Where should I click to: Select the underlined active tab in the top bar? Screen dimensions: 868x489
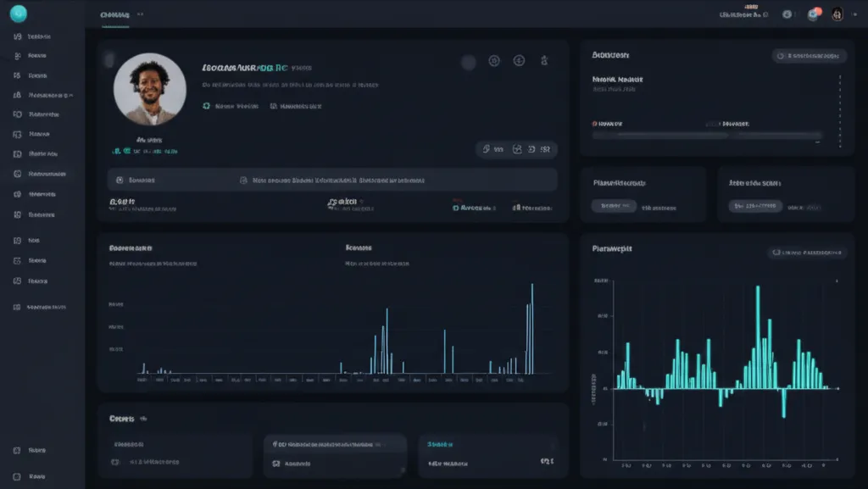(x=114, y=15)
